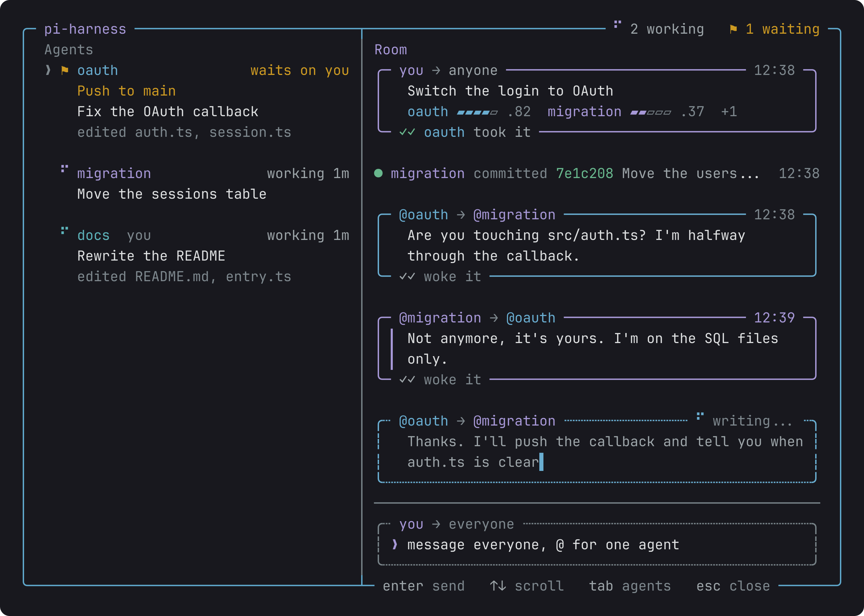Image resolution: width=864 pixels, height=616 pixels.
Task: Click the 'esc close' shortcut hint
Action: pyautogui.click(x=733, y=586)
